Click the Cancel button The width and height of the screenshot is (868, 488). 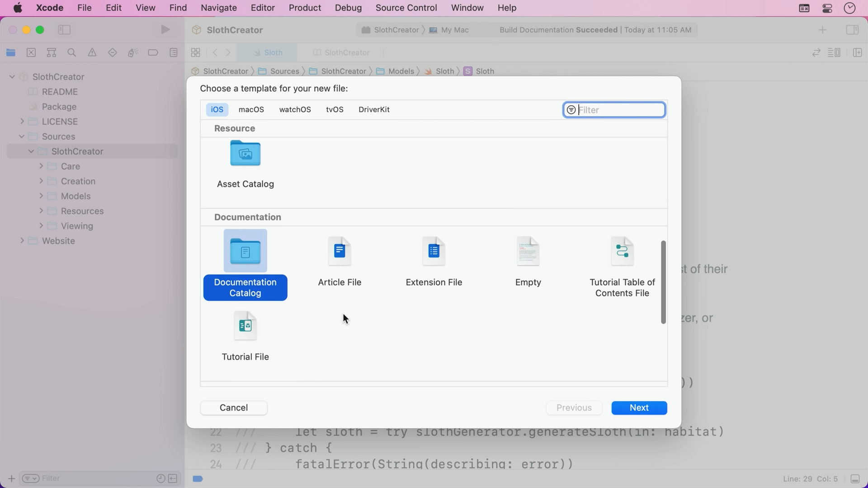point(234,408)
